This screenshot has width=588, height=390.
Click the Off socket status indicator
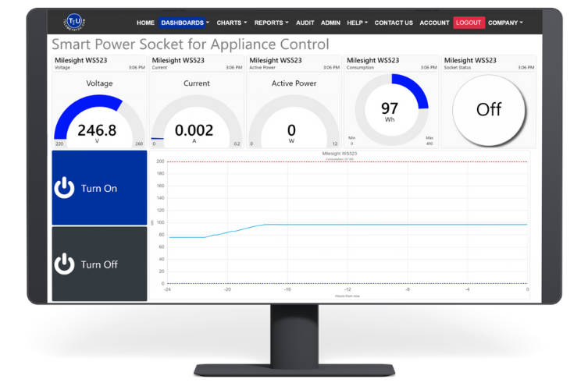489,110
